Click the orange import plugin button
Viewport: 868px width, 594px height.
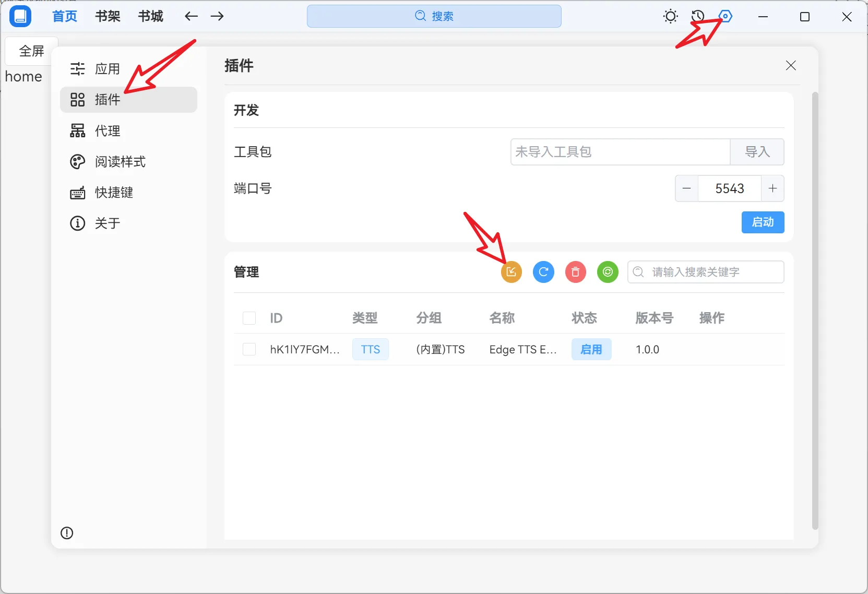[x=512, y=272]
